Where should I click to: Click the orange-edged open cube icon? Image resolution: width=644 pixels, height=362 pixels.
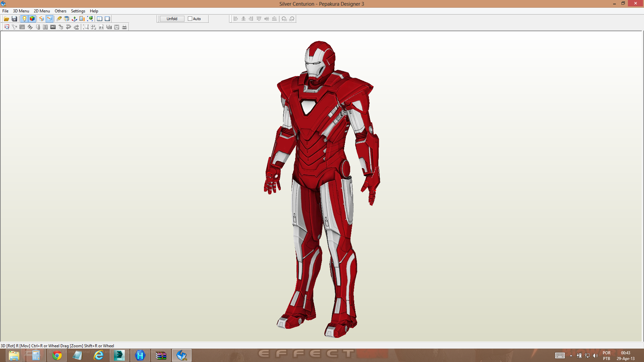[x=42, y=19]
